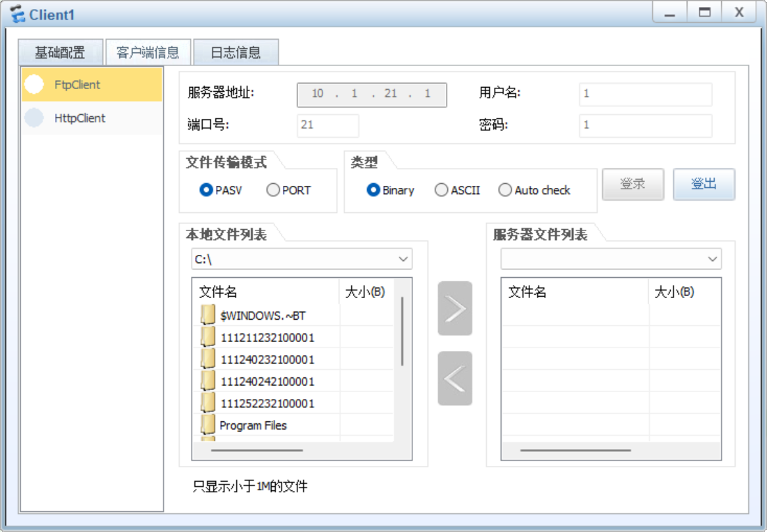Open the server directory dropdown
Image resolution: width=767 pixels, height=532 pixels.
(x=611, y=259)
